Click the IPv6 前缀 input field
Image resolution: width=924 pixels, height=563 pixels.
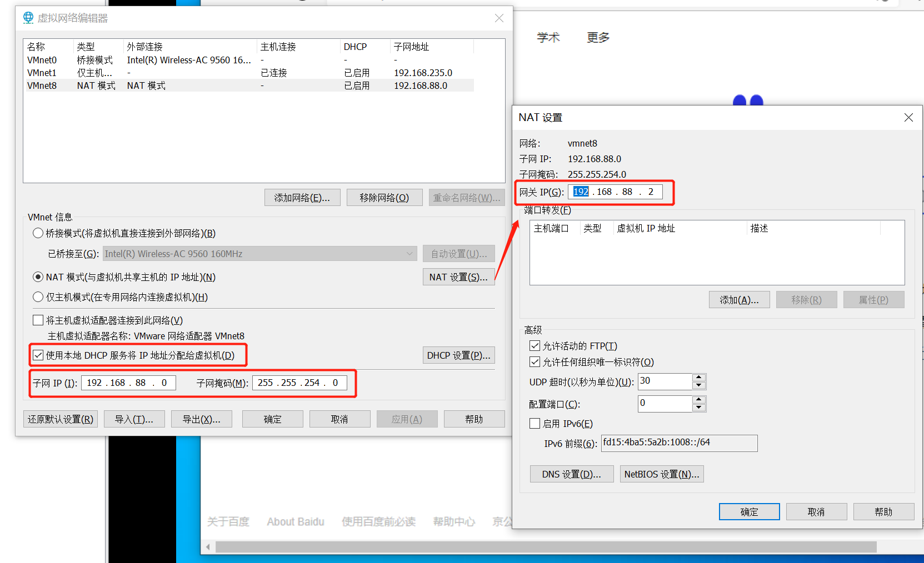click(x=679, y=443)
